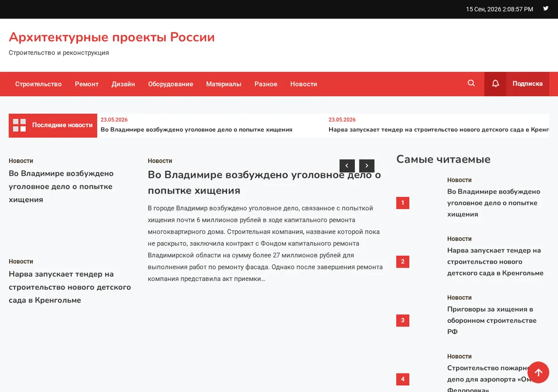The image size is (558, 392).
Task: Click the bell notification icon
Action: click(495, 84)
